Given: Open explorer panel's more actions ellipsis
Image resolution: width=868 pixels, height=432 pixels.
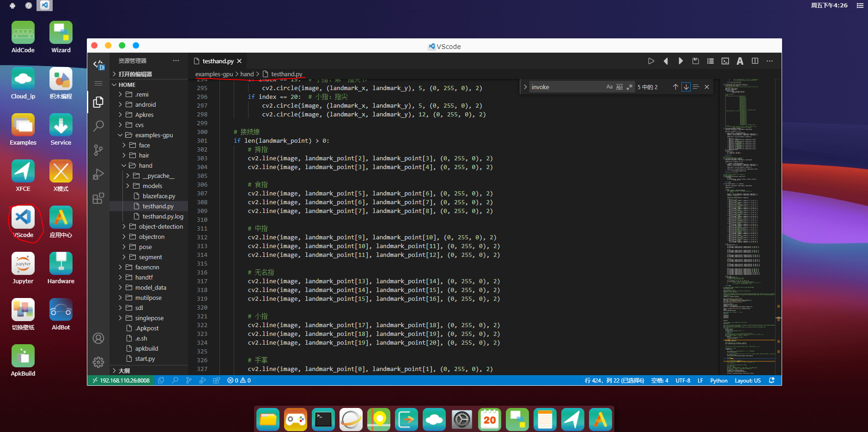Looking at the screenshot, I should pyautogui.click(x=176, y=61).
